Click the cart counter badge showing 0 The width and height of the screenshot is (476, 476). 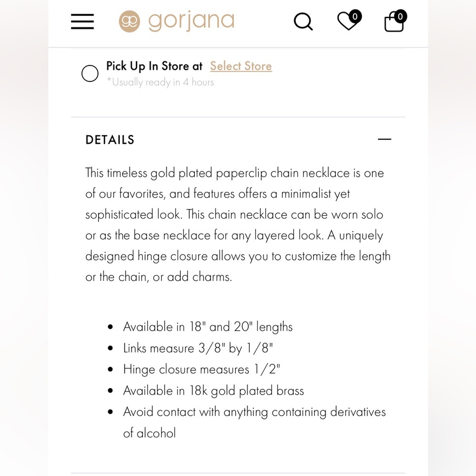pos(400,16)
